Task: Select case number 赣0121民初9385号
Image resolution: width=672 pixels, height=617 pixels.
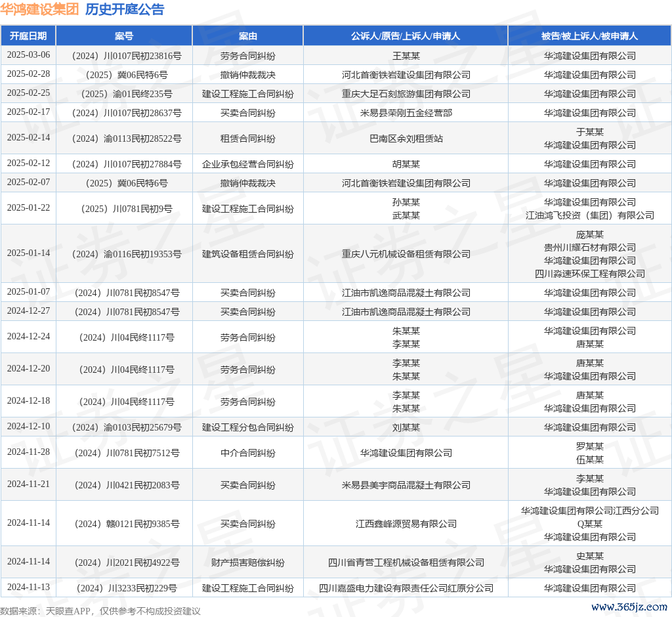Action: (x=127, y=524)
